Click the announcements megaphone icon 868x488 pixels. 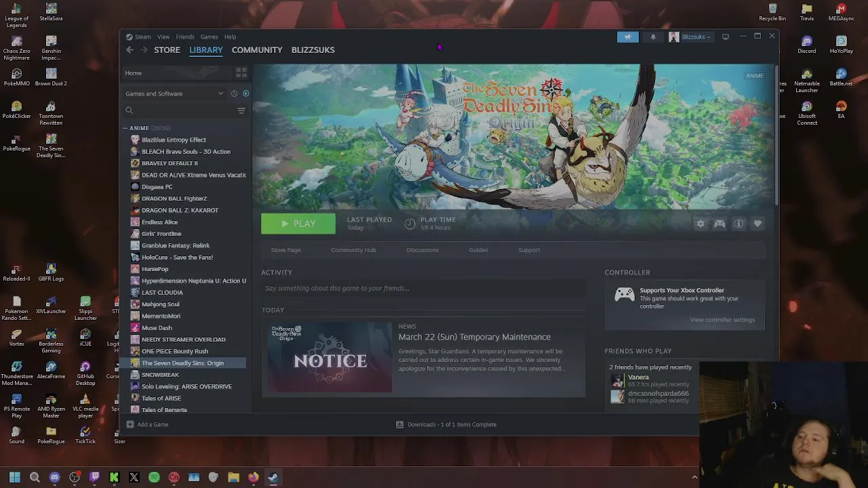coord(627,37)
